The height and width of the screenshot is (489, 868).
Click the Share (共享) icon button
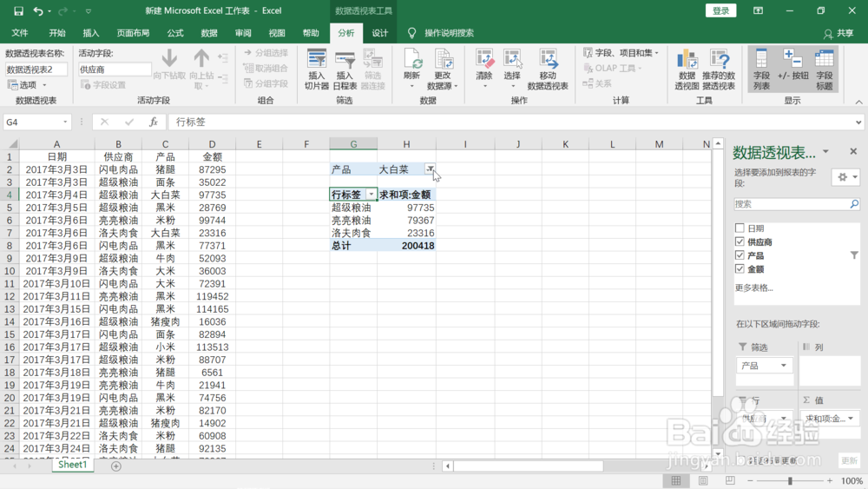pyautogui.click(x=838, y=33)
